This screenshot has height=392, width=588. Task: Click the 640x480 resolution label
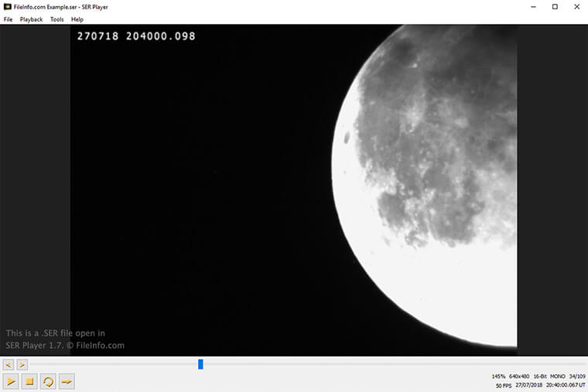pos(519,377)
